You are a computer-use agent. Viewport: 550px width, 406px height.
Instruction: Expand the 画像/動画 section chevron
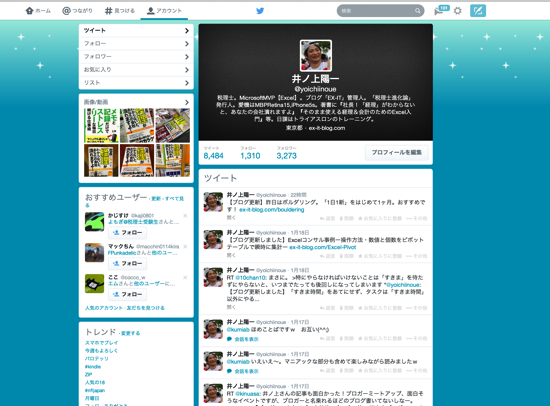[187, 102]
